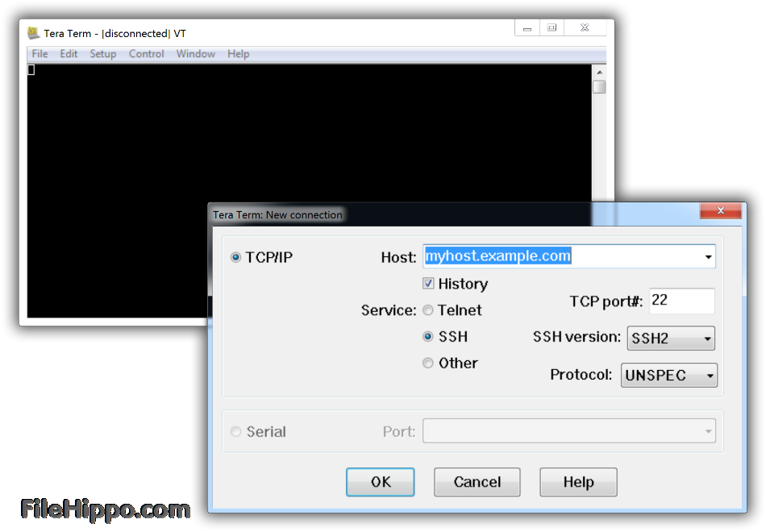Open the Setup menu
The height and width of the screenshot is (532, 766).
point(102,54)
